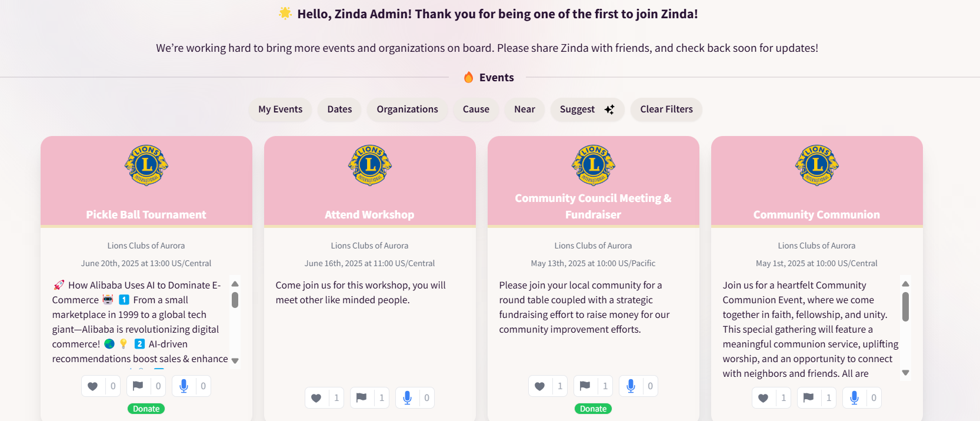Image resolution: width=980 pixels, height=421 pixels.
Task: Click microphone icon on Pickle Ball Tournament
Action: click(x=184, y=386)
